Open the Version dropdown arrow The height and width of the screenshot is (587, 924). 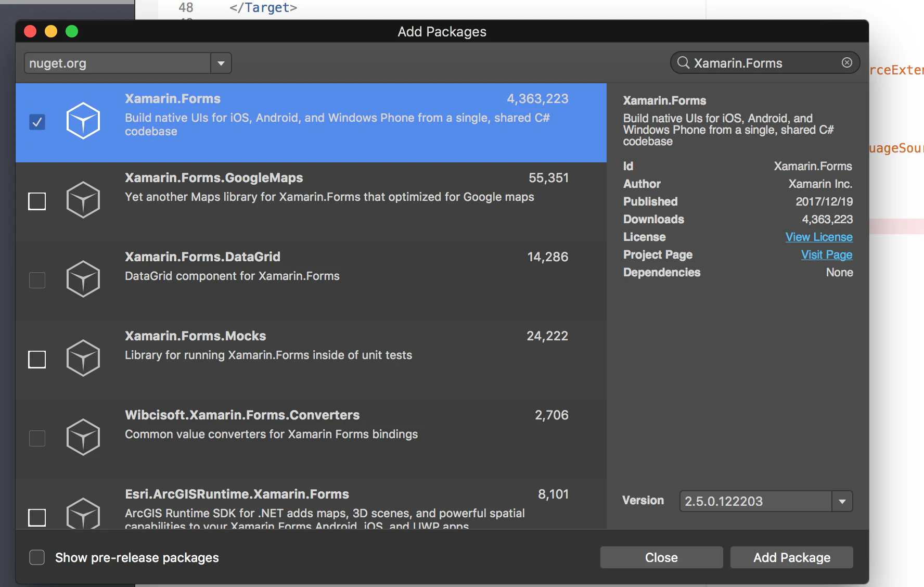[842, 501]
